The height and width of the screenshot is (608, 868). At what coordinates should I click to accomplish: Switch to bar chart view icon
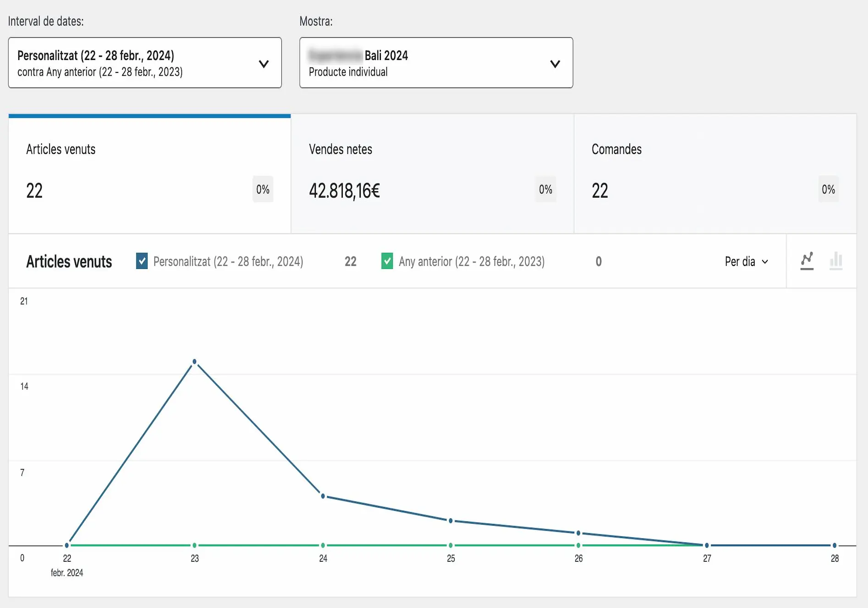coord(836,261)
